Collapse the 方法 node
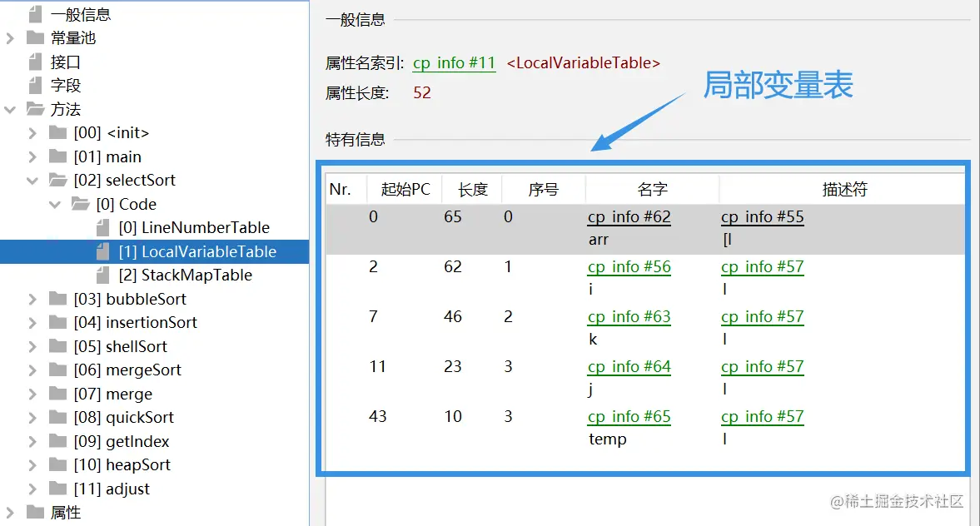The image size is (980, 526). click(9, 109)
